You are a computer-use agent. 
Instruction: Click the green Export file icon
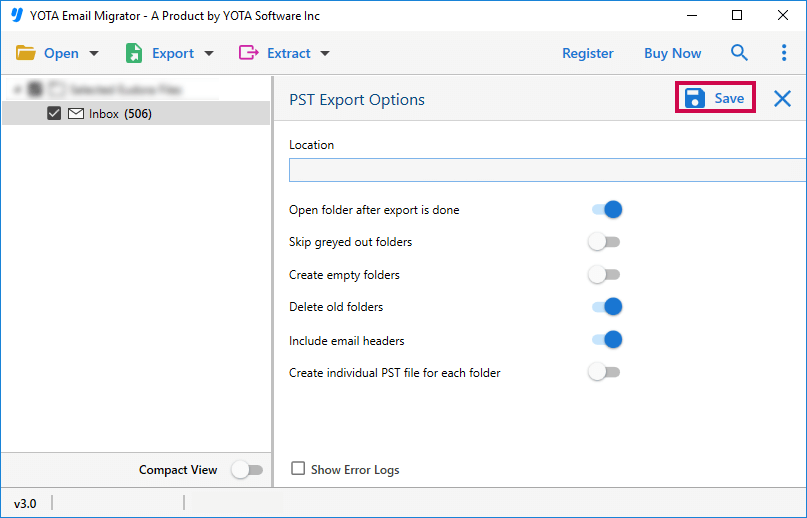coord(134,53)
